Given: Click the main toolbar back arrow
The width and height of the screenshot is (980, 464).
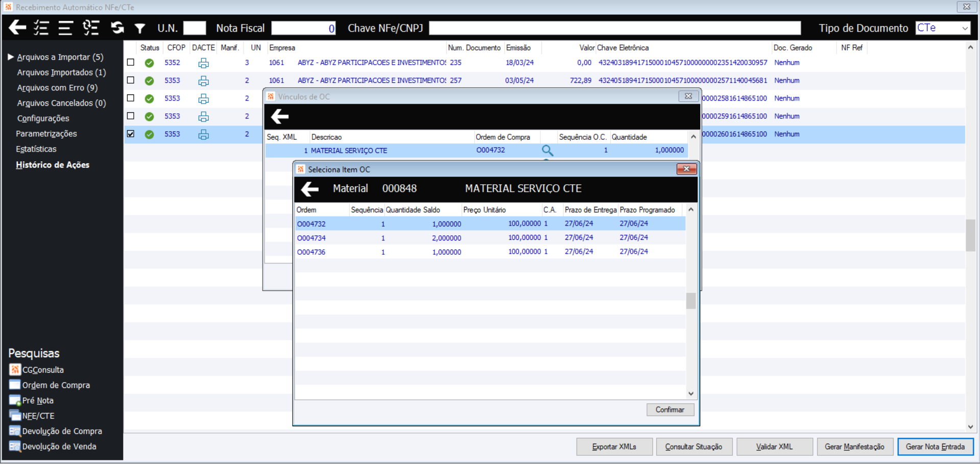Looking at the screenshot, I should [x=17, y=28].
